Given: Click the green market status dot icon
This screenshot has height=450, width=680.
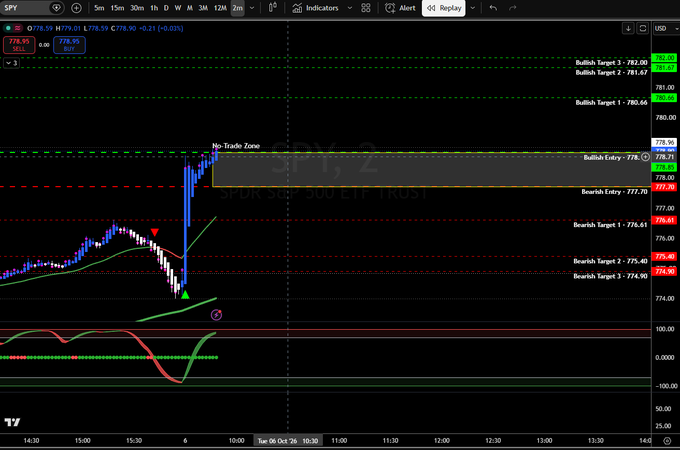Looking at the screenshot, I should 8,28.
